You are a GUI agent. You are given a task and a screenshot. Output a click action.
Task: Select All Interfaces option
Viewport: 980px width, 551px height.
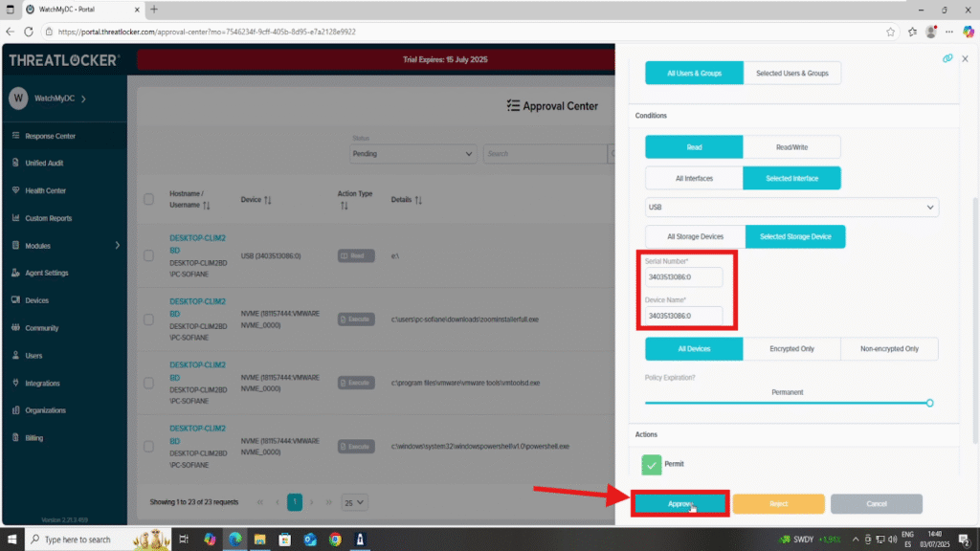[694, 179]
